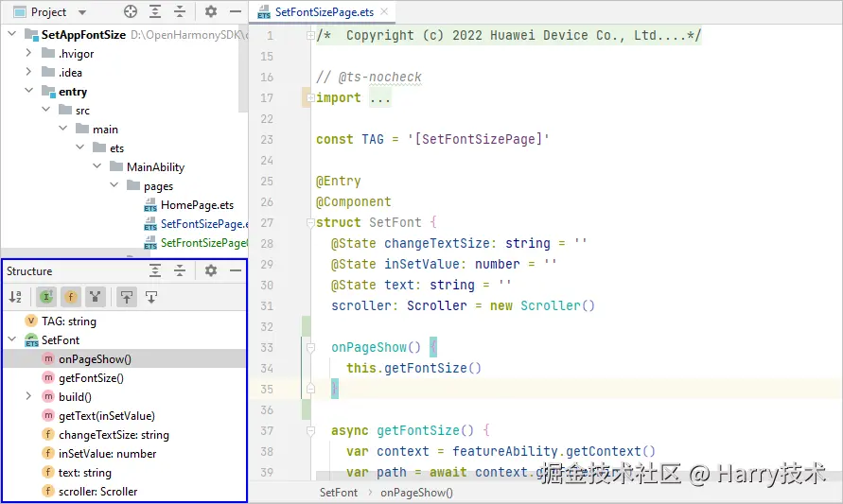Click line number 23 in gutter
Viewport: 843px width, 504px height.
pos(267,140)
